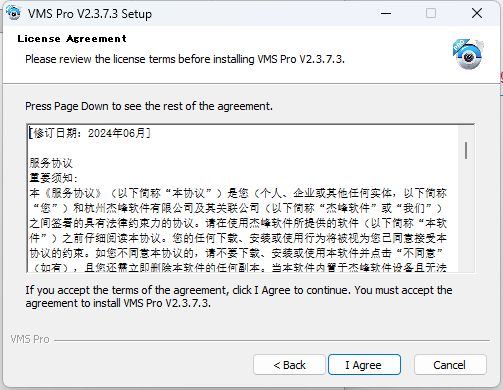503x390 pixels.
Task: Accept the license with I Agree
Action: 364,365
